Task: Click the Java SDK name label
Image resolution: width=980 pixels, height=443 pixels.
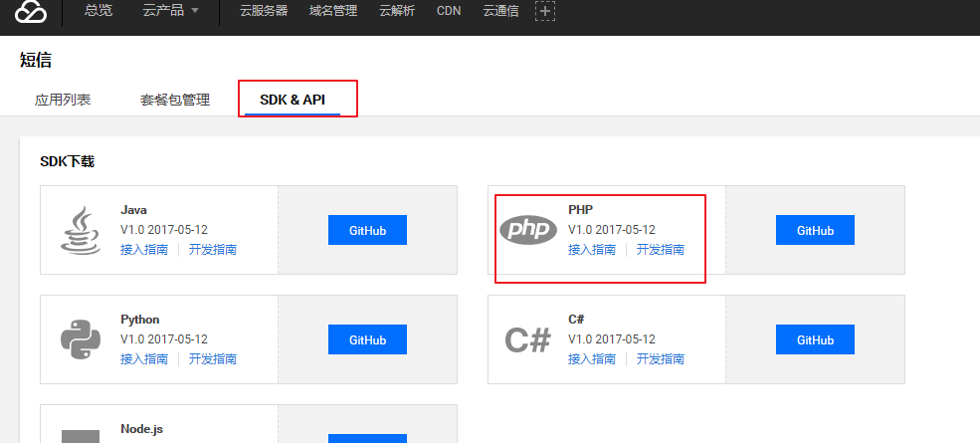Action: click(x=133, y=210)
